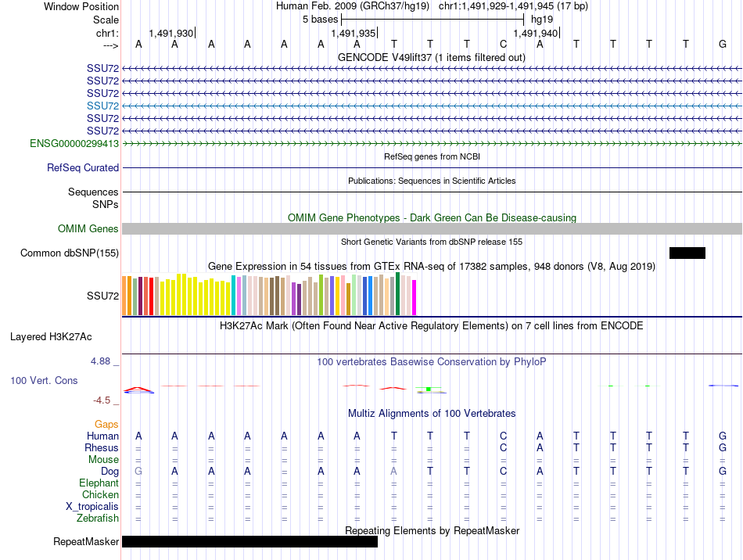Click the GENCODE V49lift37 track title
Screen dimensions: 743x560
(x=431, y=58)
